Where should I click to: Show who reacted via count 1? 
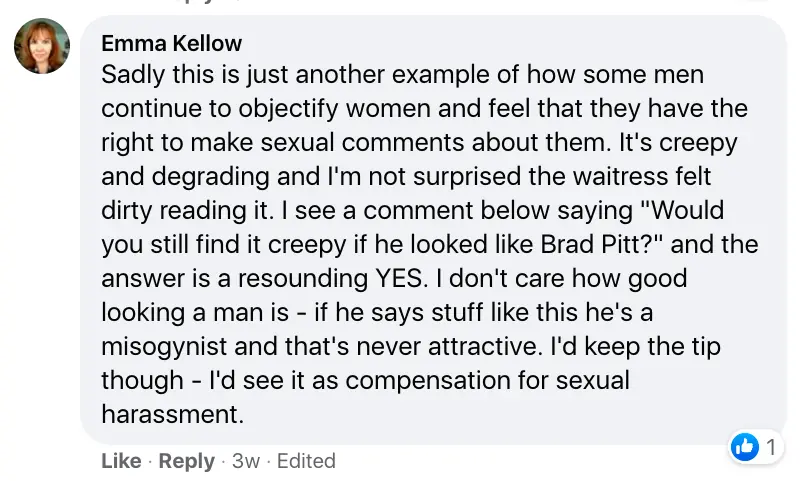point(771,447)
